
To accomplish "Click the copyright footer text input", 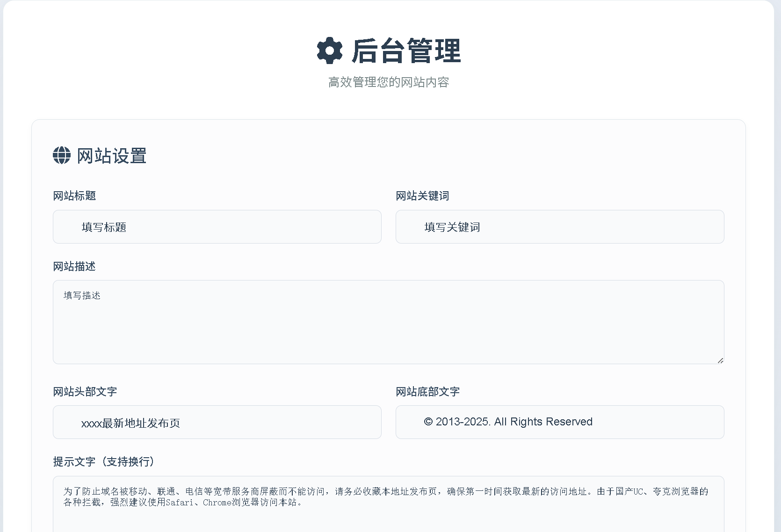I will point(559,422).
